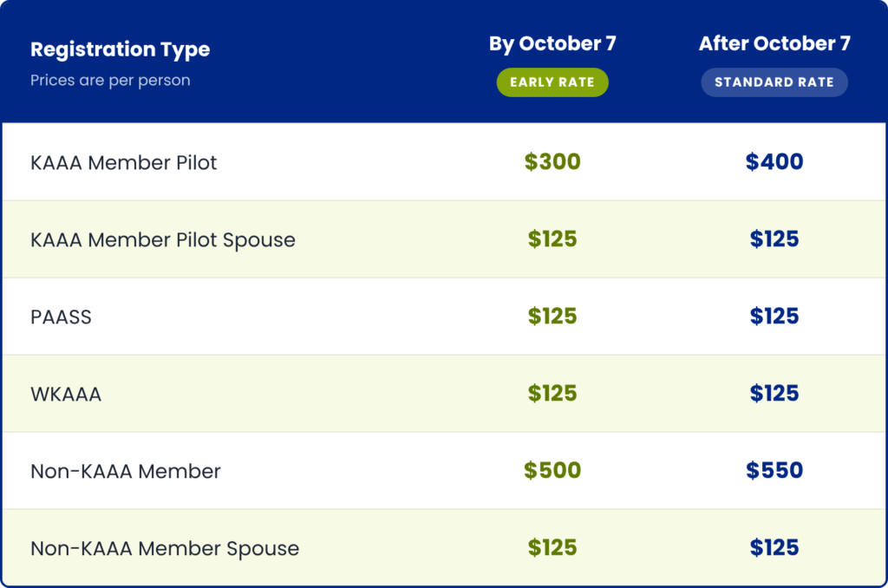Click the $500 Non-KAAA early price
The height and width of the screenshot is (588, 888).
(x=552, y=470)
